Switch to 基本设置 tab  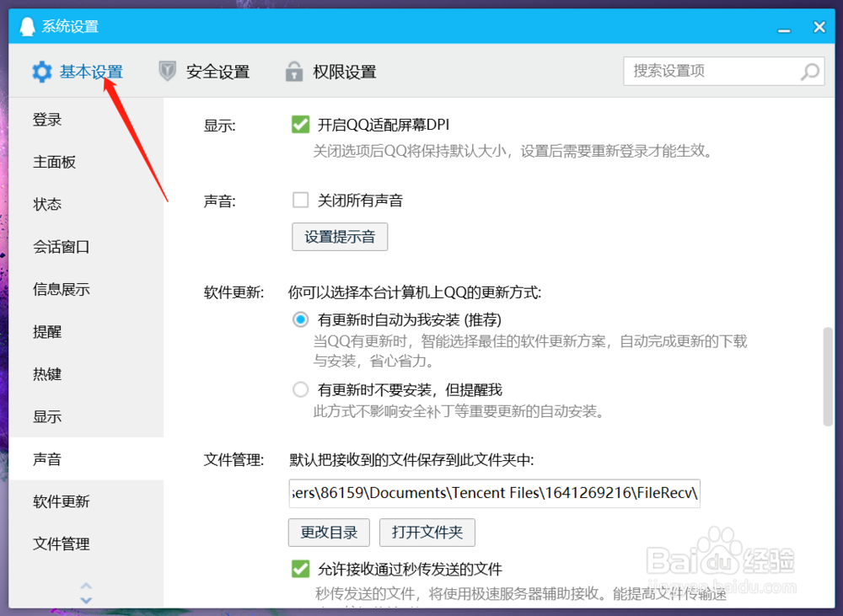(78, 72)
